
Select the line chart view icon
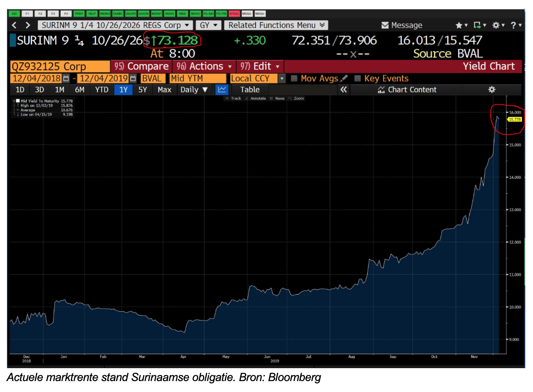pyautogui.click(x=222, y=90)
